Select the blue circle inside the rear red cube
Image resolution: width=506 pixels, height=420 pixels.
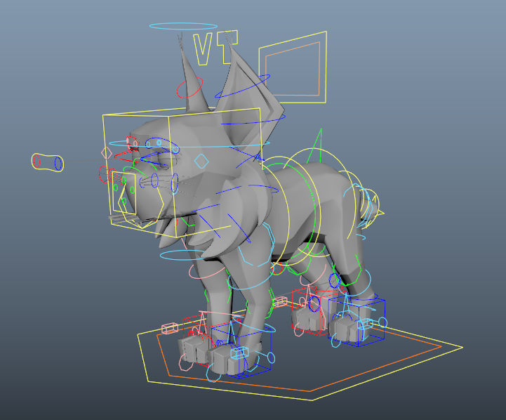(x=314, y=304)
